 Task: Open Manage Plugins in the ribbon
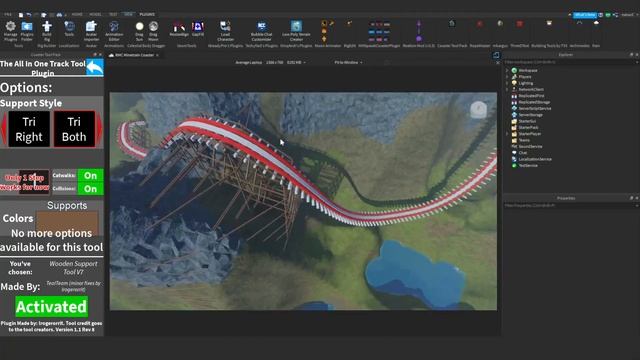coord(11,31)
